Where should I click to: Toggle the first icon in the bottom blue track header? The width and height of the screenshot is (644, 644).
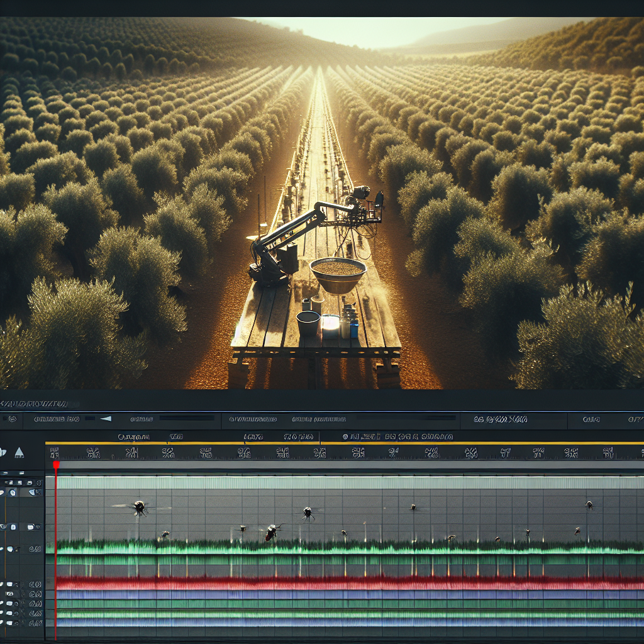click(2, 623)
